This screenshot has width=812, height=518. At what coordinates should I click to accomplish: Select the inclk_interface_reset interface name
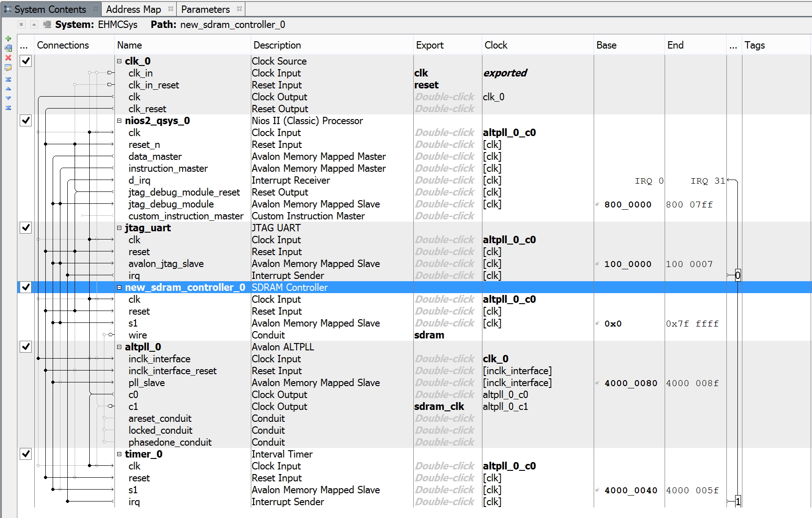(173, 371)
